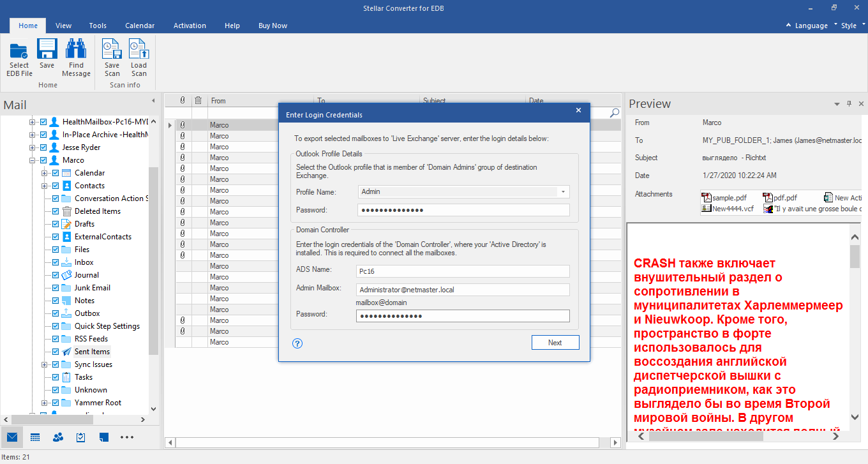This screenshot has height=464, width=868.
Task: Collapse the Mail pane arrow
Action: (153, 101)
